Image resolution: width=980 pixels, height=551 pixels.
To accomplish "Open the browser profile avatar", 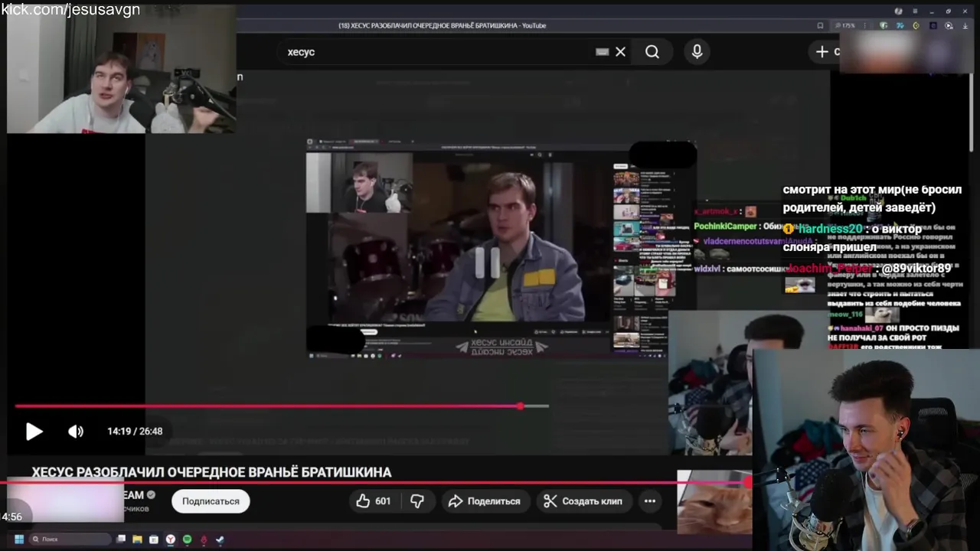I will [899, 11].
